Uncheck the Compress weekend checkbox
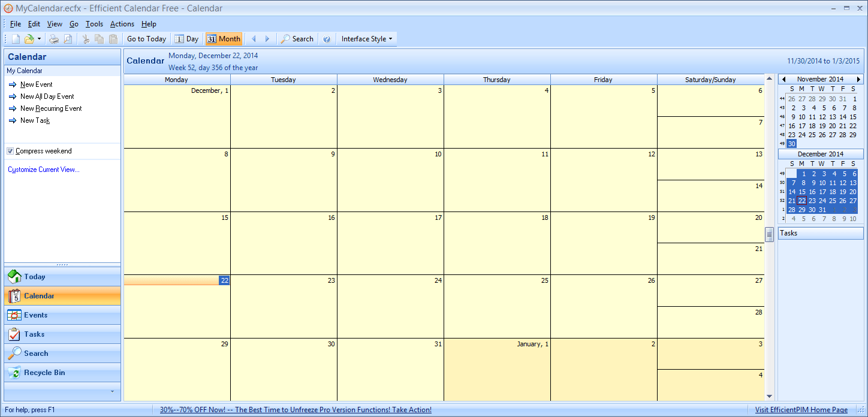 pyautogui.click(x=10, y=150)
